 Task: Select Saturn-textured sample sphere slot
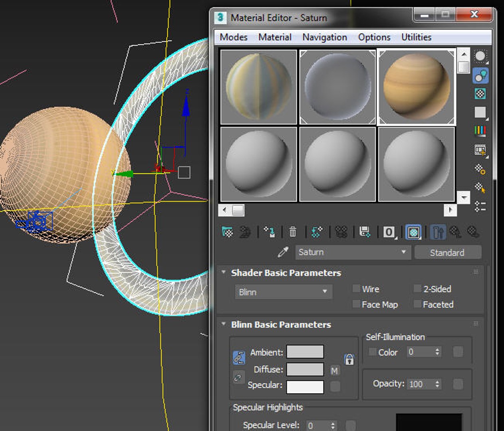417,87
